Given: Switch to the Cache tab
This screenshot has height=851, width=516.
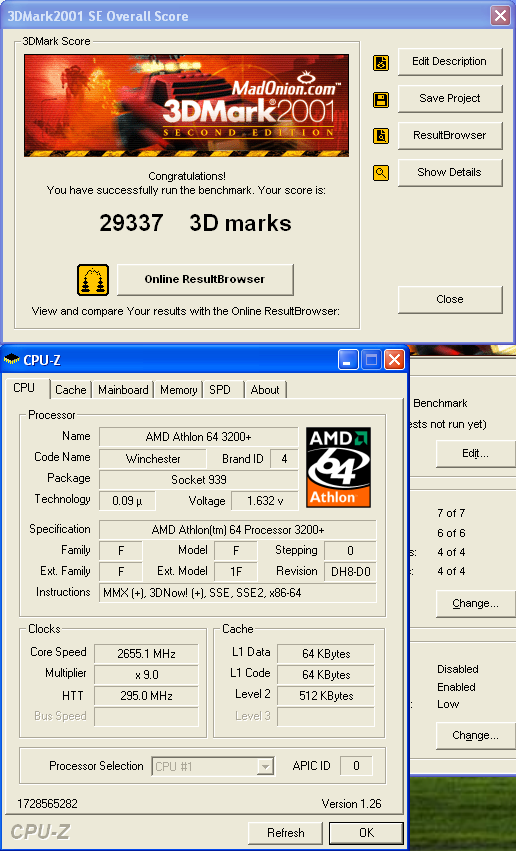Looking at the screenshot, I should (71, 390).
